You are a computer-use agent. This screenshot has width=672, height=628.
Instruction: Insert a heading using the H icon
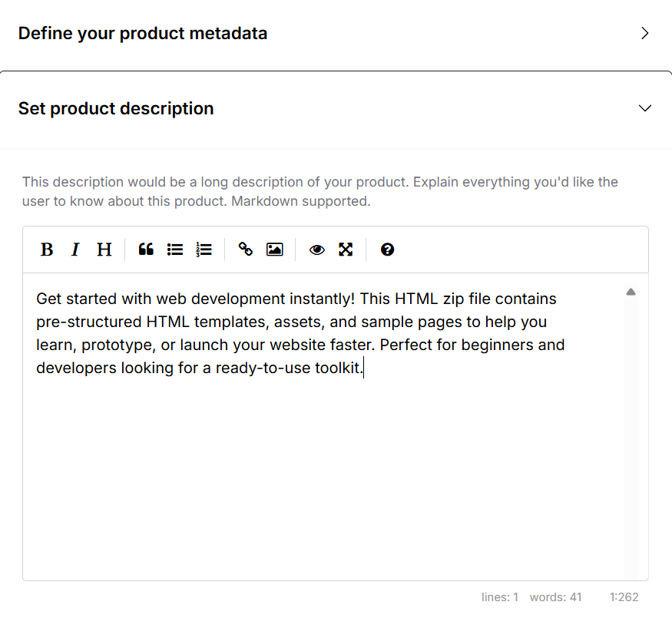click(x=104, y=250)
